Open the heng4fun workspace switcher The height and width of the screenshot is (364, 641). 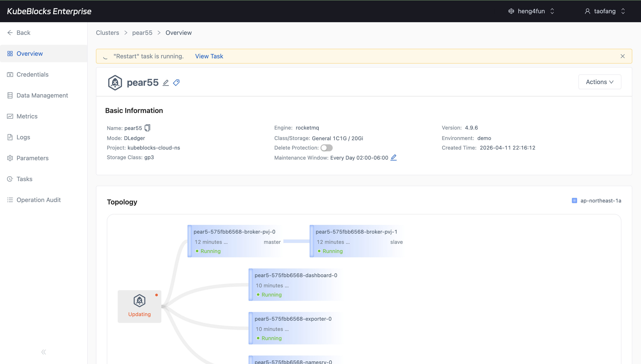[x=531, y=11]
